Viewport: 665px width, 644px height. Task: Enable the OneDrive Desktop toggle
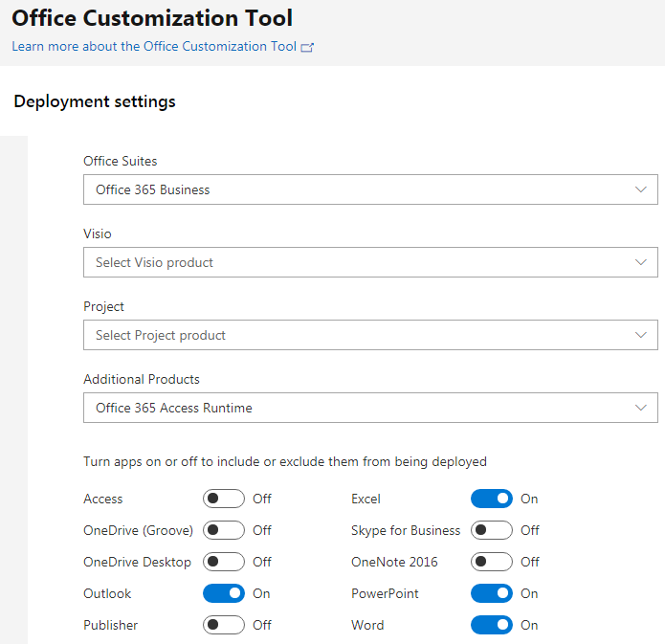tap(224, 562)
